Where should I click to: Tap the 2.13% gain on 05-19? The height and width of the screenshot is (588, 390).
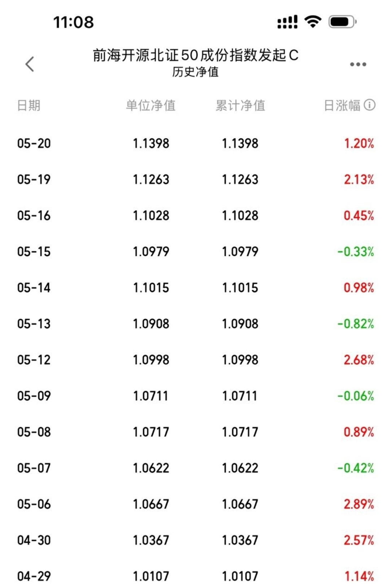[x=359, y=180]
